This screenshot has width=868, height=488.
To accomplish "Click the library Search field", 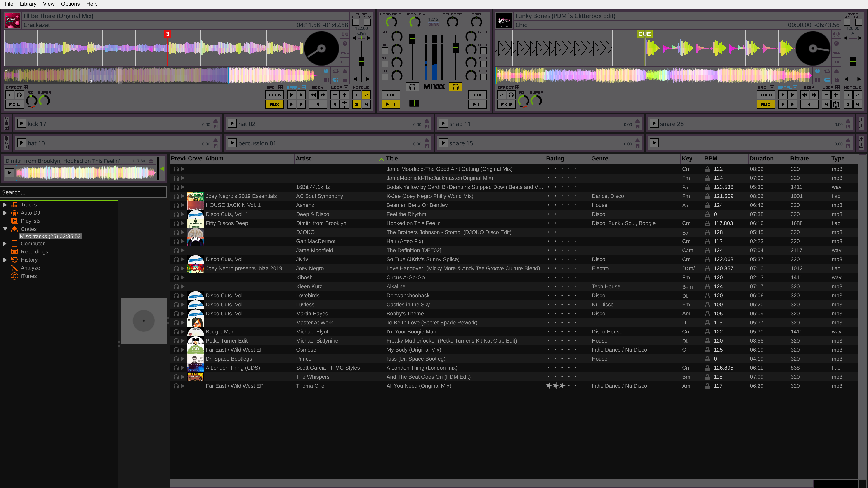I will 84,192.
